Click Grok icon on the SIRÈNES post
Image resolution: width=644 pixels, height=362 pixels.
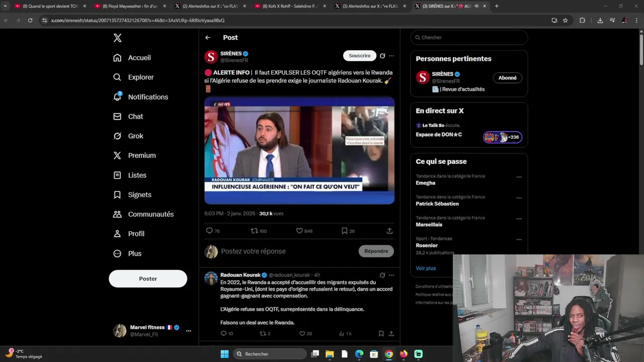382,56
